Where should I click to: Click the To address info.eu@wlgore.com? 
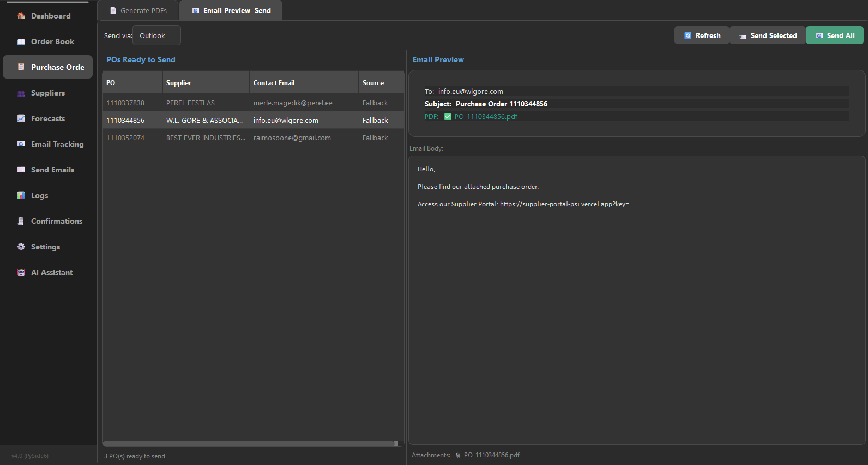[x=471, y=91]
